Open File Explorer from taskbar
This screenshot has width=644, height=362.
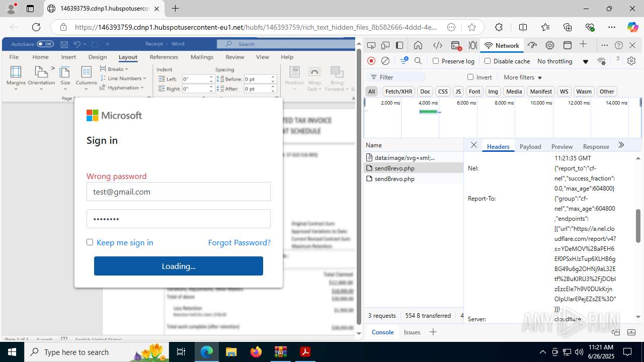231,352
